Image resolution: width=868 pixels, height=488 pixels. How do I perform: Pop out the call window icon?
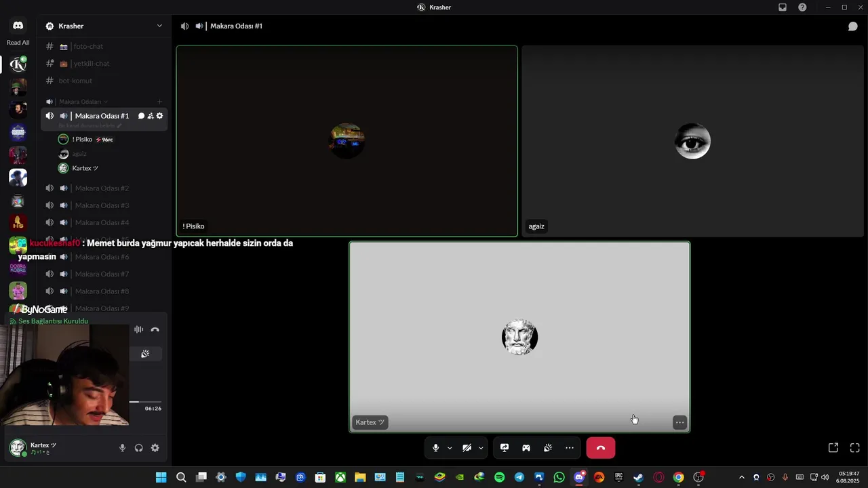[x=833, y=448]
